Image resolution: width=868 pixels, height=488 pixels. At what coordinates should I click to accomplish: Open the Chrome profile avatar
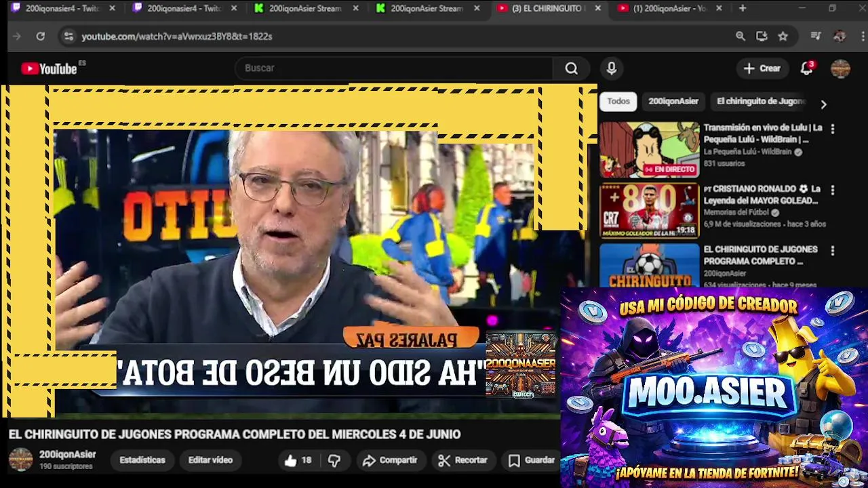pos(840,37)
